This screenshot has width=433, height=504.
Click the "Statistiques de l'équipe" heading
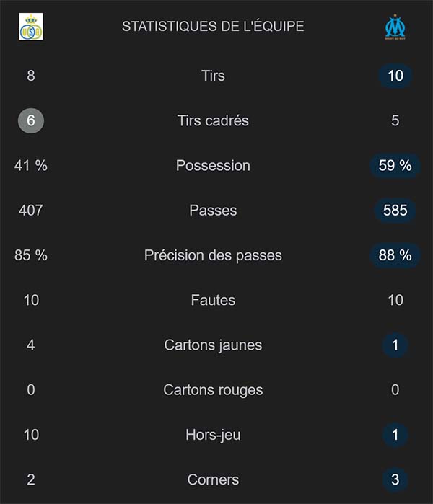tap(213, 26)
